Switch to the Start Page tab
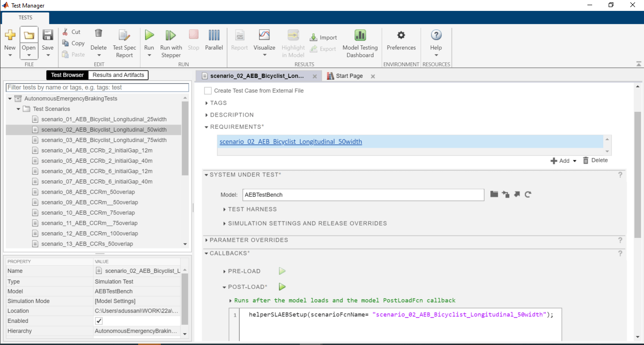 coord(349,76)
